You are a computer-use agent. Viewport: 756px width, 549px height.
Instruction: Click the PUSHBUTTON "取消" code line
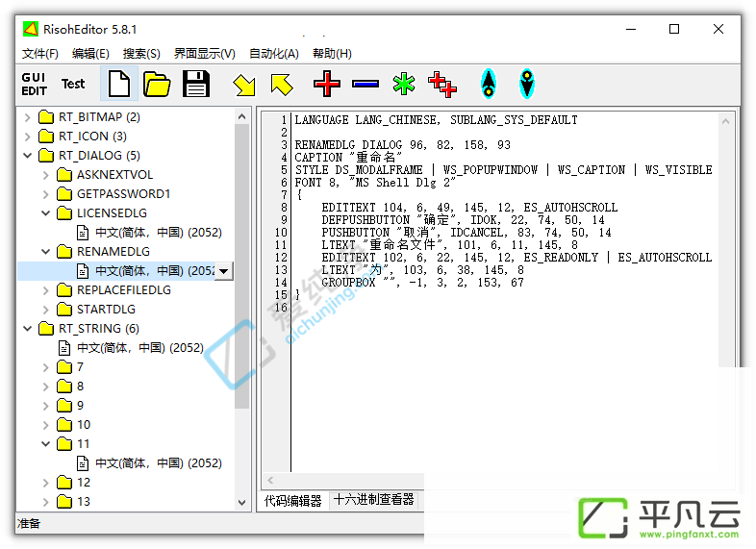[x=466, y=233]
